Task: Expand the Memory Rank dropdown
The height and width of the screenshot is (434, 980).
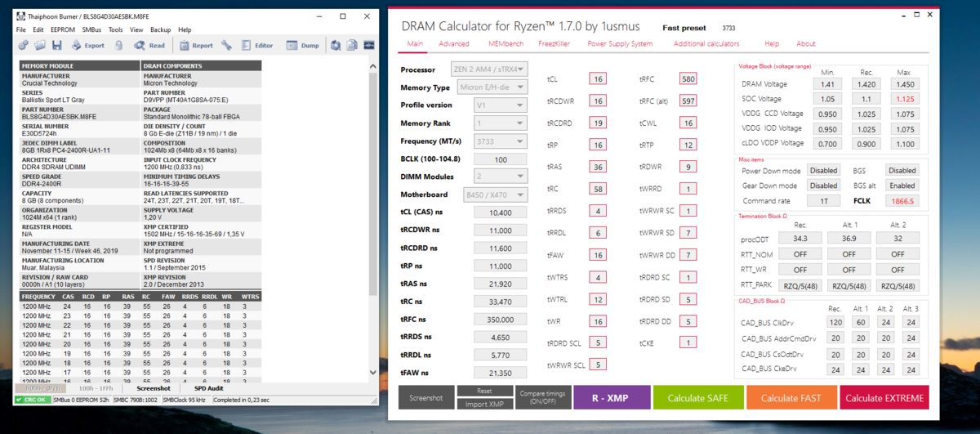Action: coord(501,123)
